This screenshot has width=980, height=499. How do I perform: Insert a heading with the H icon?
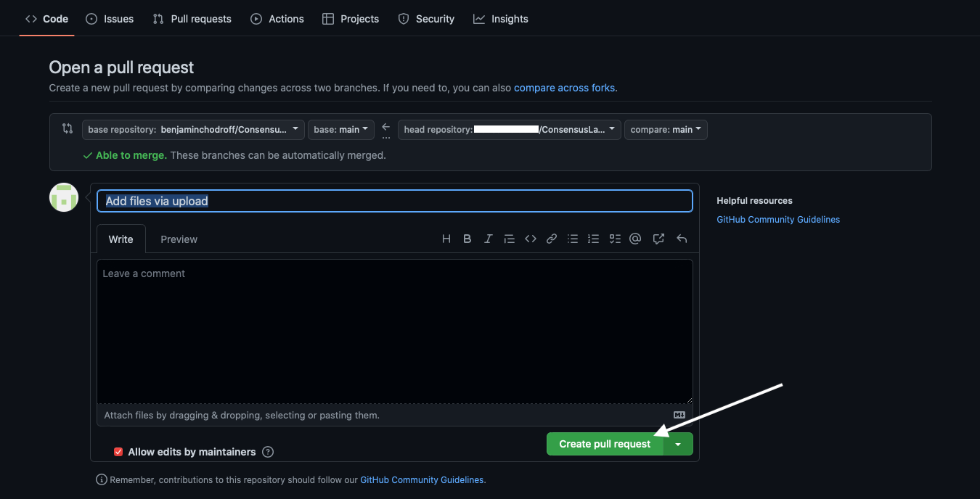point(446,239)
